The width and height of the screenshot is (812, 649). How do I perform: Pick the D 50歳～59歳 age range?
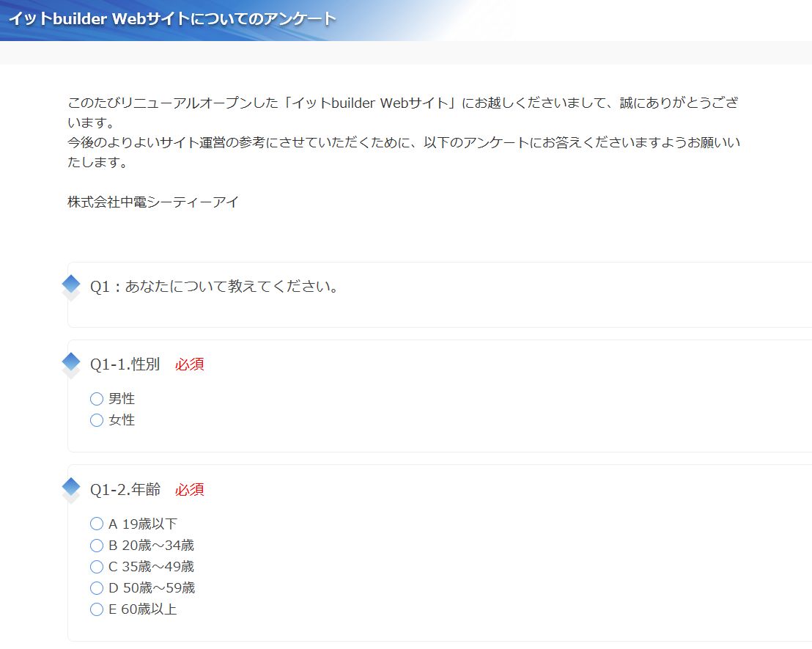tap(97, 588)
